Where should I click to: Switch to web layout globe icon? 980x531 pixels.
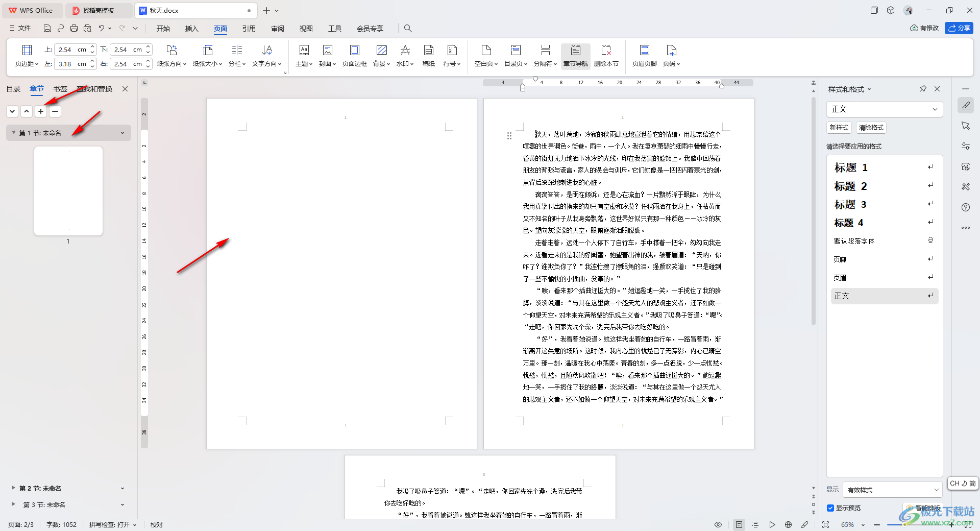click(788, 524)
